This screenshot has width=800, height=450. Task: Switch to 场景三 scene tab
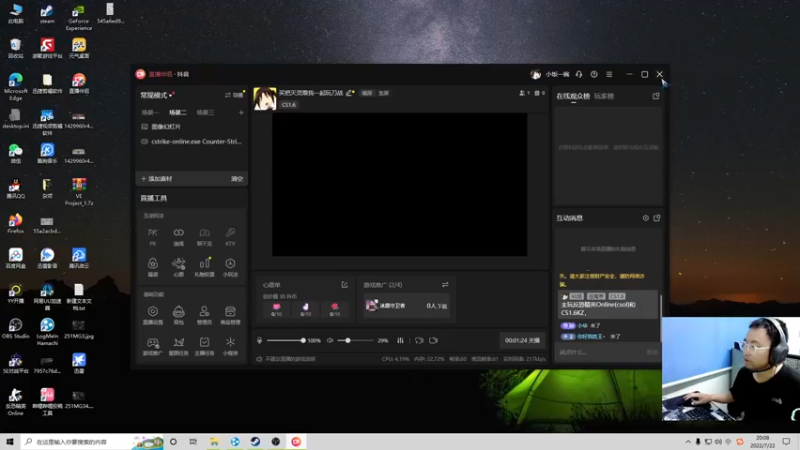pos(205,112)
